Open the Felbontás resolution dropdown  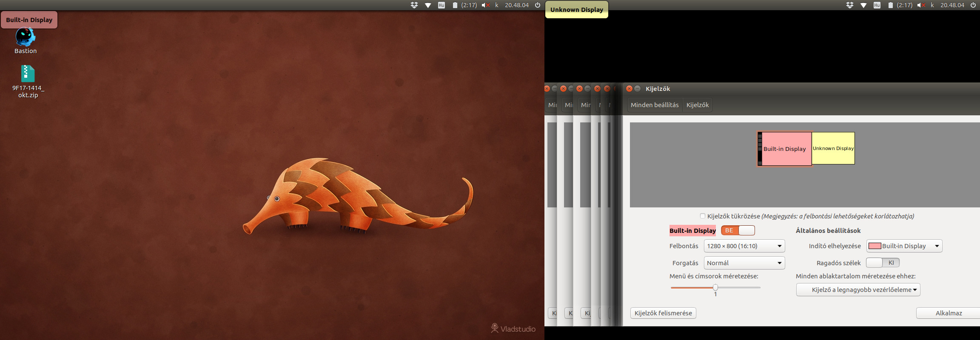pos(744,246)
